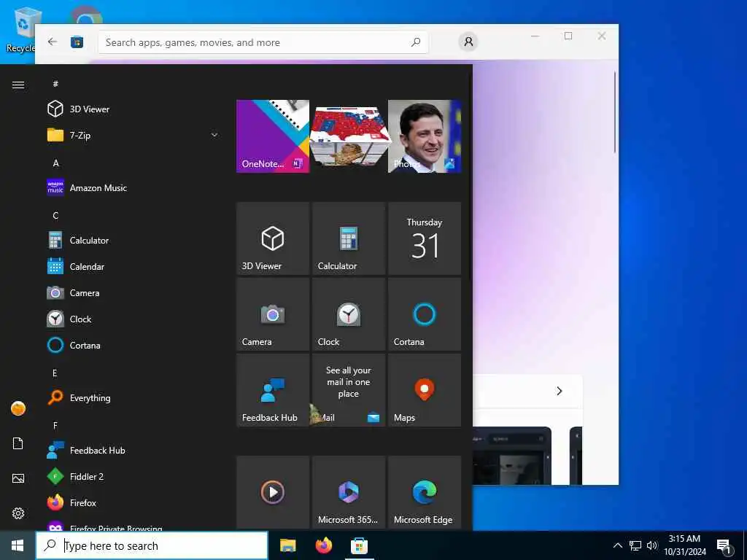Click the Cortana tile
The width and height of the screenshot is (747, 560).
[425, 314]
